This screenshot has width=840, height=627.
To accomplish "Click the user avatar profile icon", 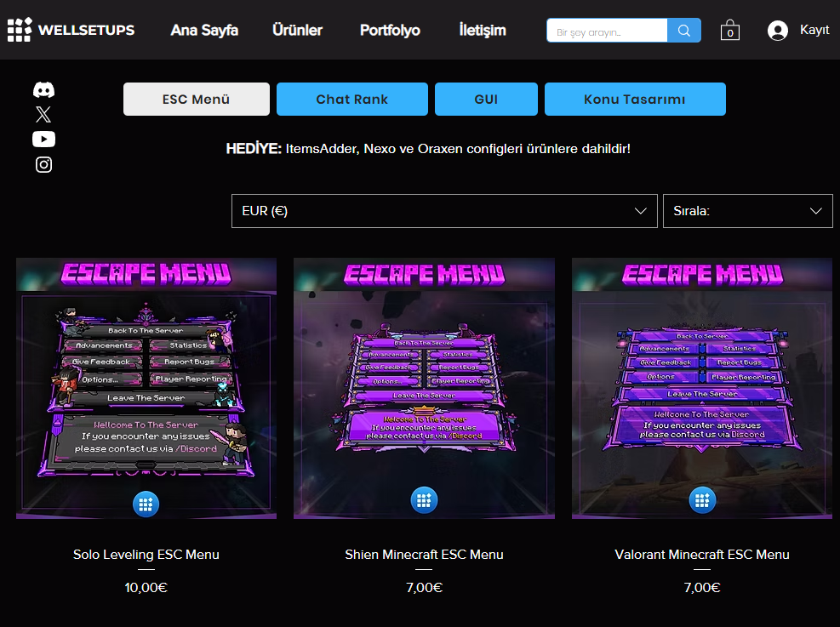I will [777, 31].
